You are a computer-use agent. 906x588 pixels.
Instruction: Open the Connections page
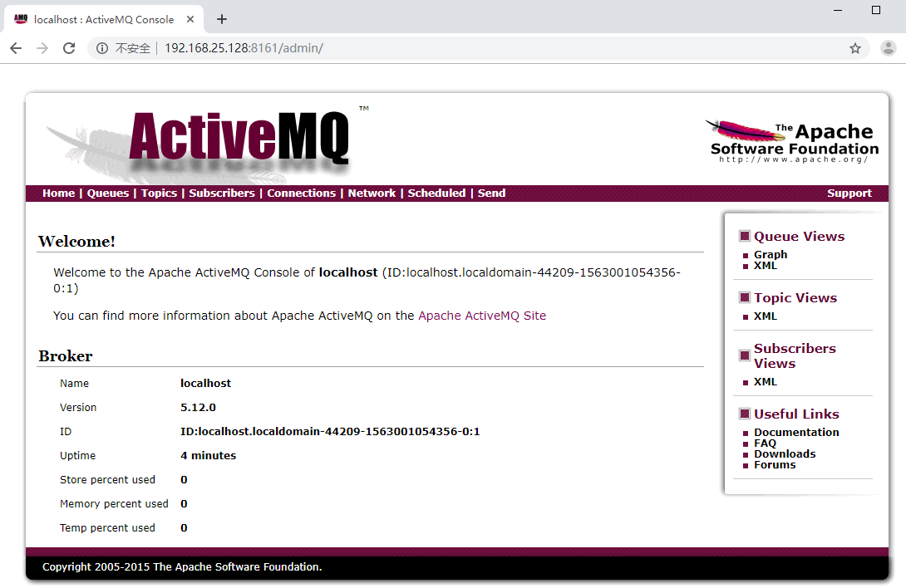(x=301, y=194)
